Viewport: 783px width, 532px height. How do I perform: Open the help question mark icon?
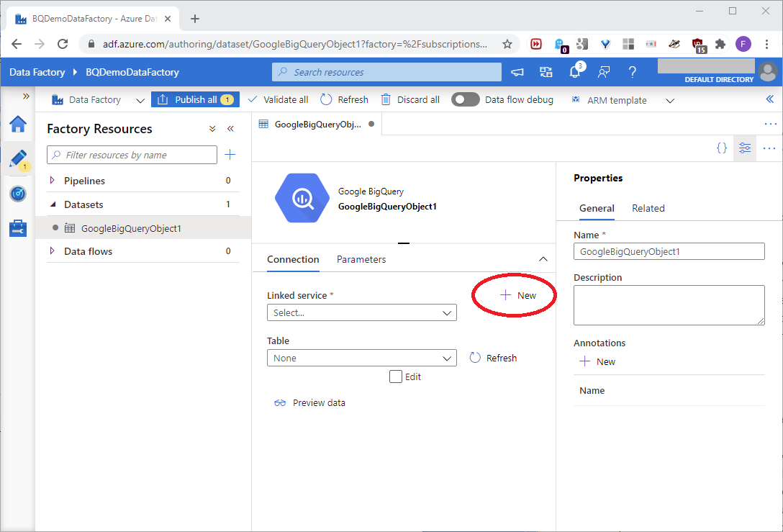click(632, 72)
